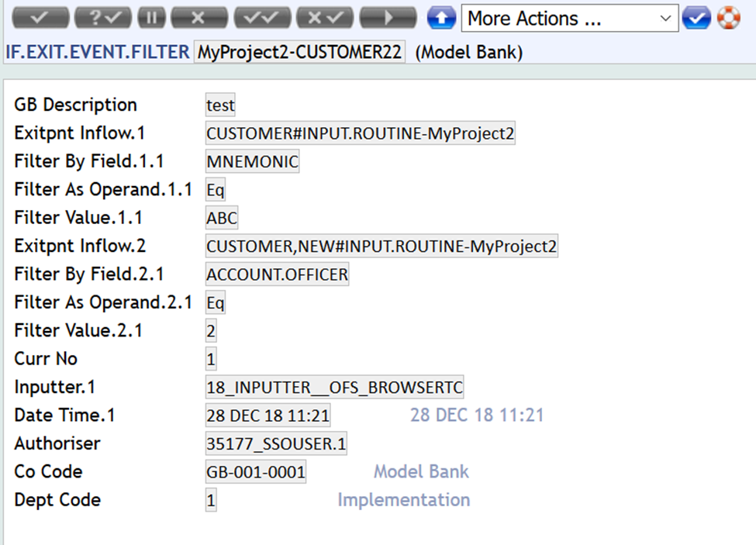Click the Reverse X-check toolbar button

[x=326, y=18]
